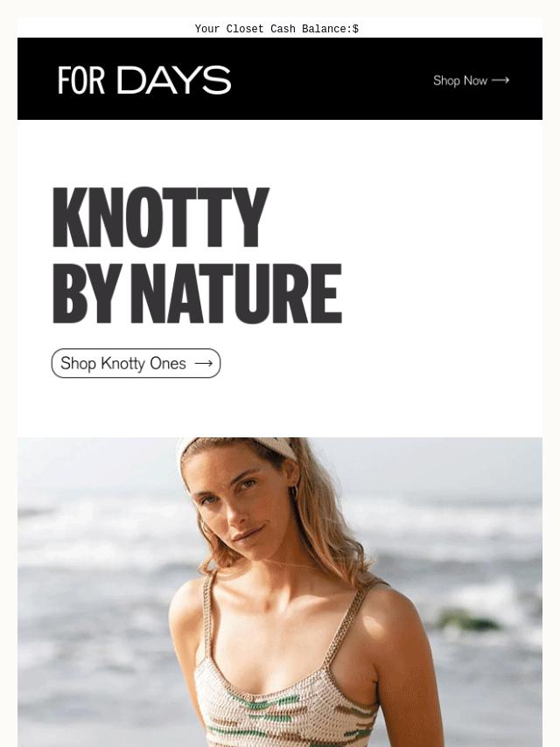Click the arrow inside Shop Knotty Ones button
Screen dimensions: 560x747
coord(204,364)
